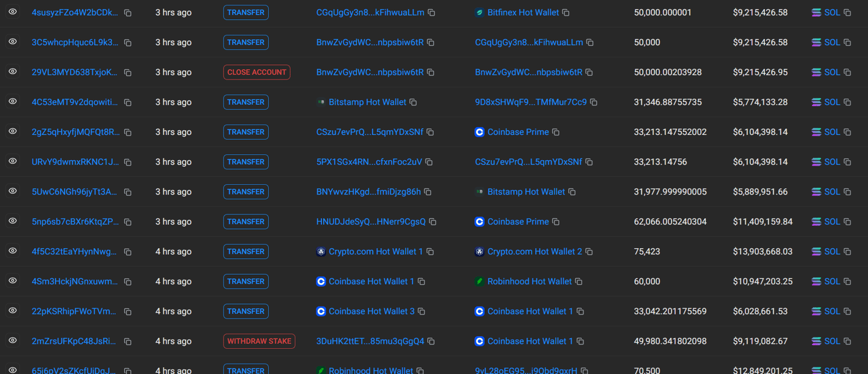The width and height of the screenshot is (868, 374).
Task: Open the Coinbase Hot Wallet 3 address link
Action: click(371, 311)
